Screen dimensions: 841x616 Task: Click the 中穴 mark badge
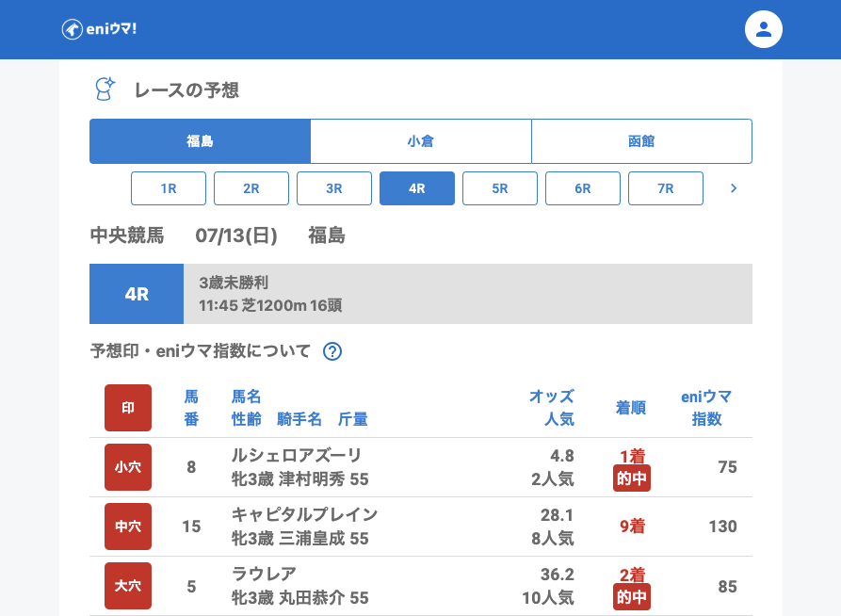pyautogui.click(x=128, y=527)
